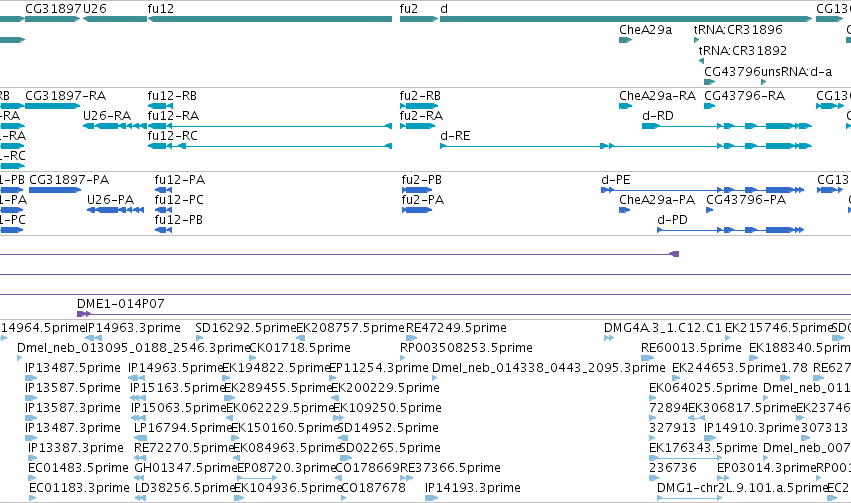Open the CG43796-RA transcript label
Screen dimensions: 851x503
tap(745, 96)
